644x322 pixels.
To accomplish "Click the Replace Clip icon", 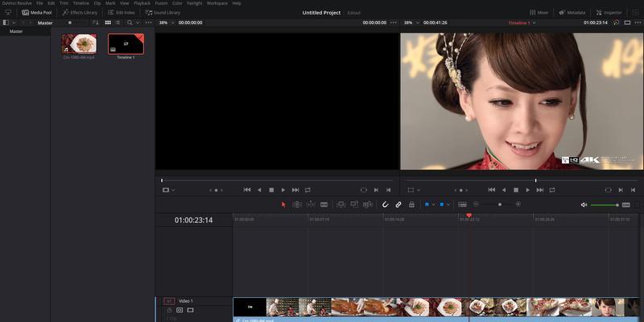I will tap(368, 204).
